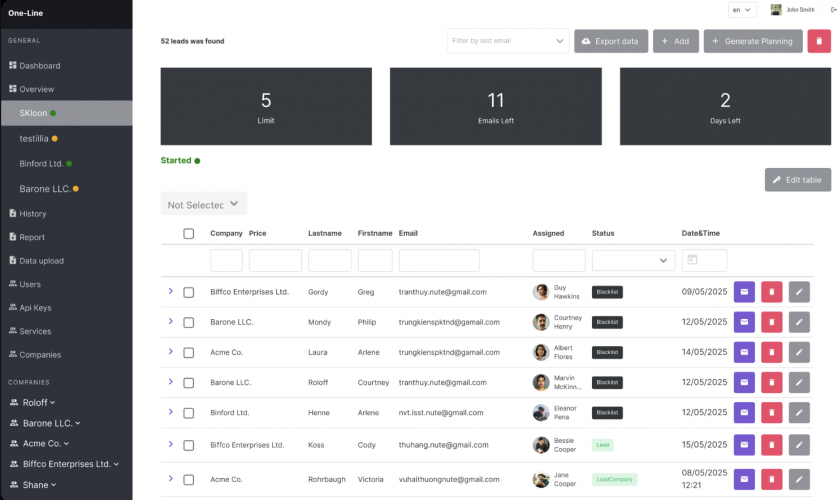Image resolution: width=838 pixels, height=500 pixels.
Task: Click Generate Planning button
Action: pyautogui.click(x=753, y=41)
